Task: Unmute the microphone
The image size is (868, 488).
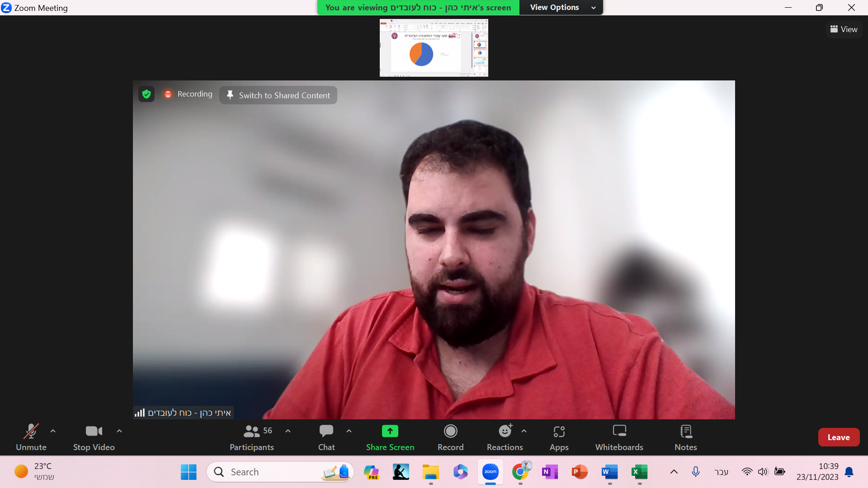Action: pos(31,437)
